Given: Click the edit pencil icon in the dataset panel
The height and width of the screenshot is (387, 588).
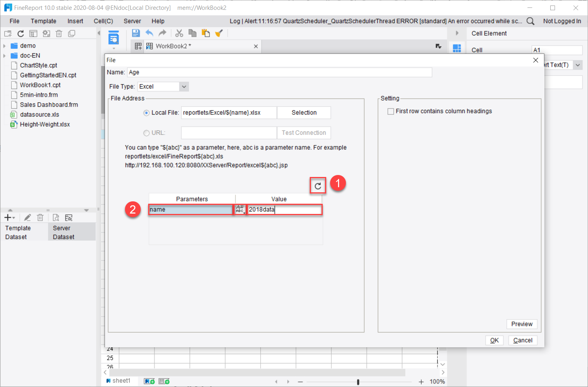Looking at the screenshot, I should (x=27, y=217).
